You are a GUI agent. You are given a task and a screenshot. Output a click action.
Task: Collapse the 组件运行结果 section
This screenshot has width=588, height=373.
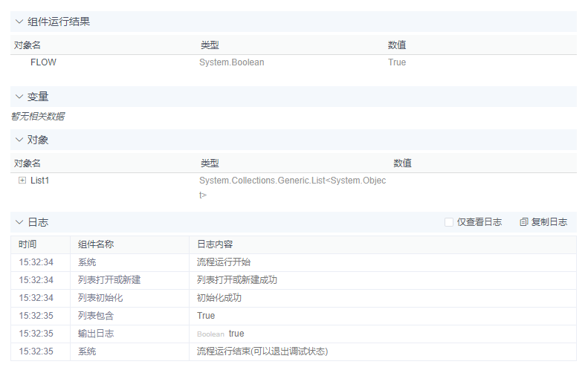[x=19, y=22]
